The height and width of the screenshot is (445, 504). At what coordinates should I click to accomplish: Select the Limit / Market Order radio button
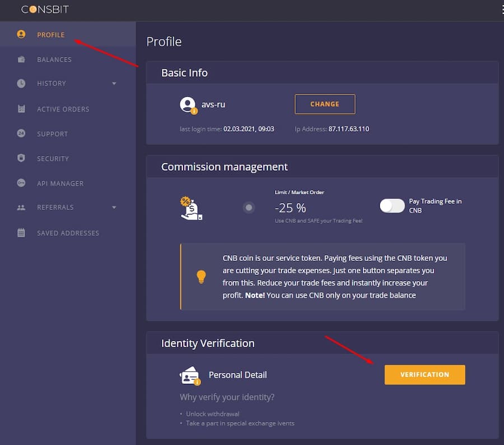coord(249,208)
